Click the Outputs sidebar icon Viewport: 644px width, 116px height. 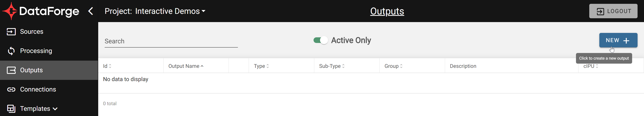11,70
